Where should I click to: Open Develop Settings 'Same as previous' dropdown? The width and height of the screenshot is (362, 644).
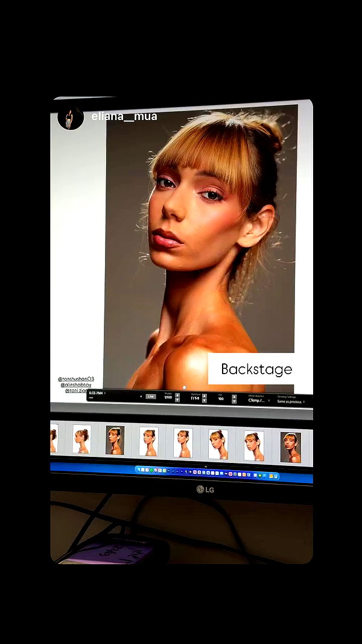tap(291, 402)
